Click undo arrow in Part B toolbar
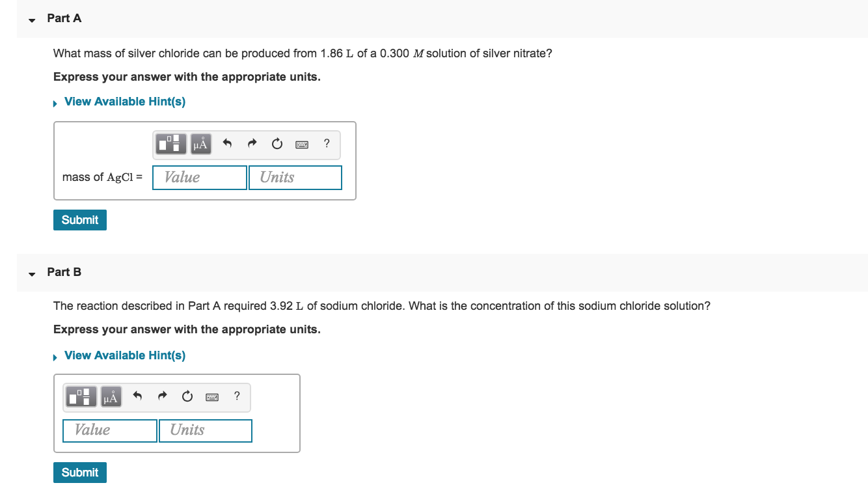Screen dimensions: 868x496 [x=137, y=396]
